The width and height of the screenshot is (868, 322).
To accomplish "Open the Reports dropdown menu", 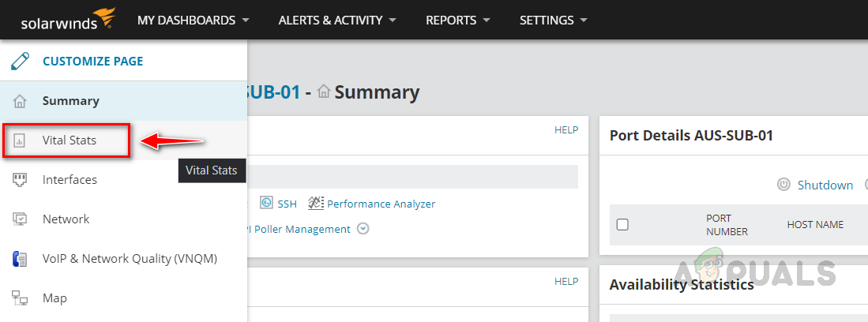I will coord(457,20).
